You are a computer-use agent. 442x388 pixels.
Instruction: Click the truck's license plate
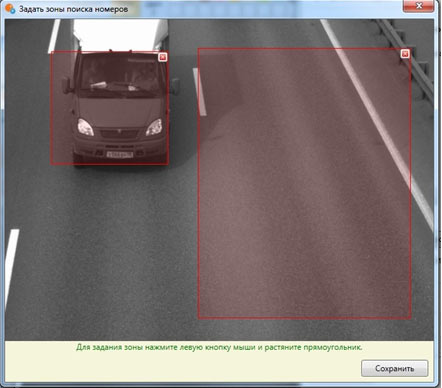[120, 154]
